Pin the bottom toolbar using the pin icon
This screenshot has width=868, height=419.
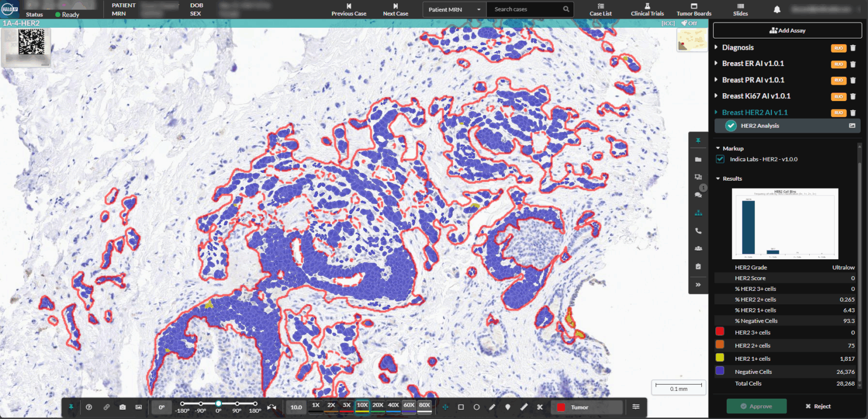[x=72, y=406]
